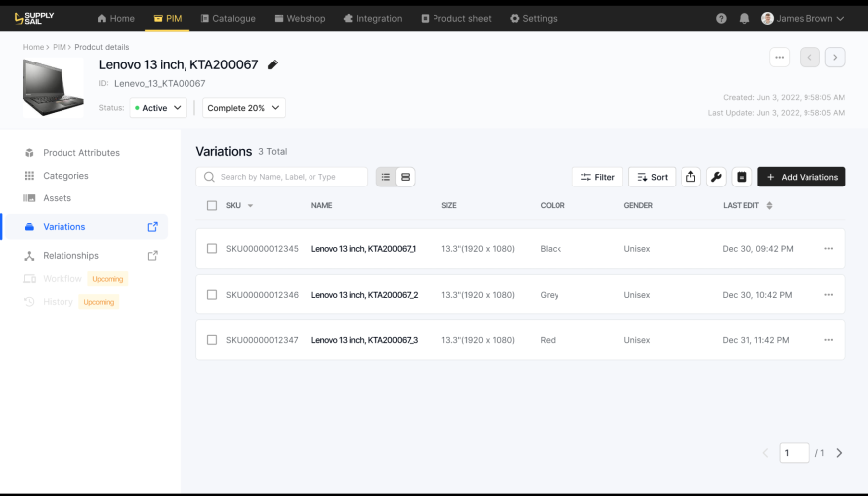This screenshot has width=868, height=496.
Task: Open the Webshop nav item
Action: click(300, 18)
